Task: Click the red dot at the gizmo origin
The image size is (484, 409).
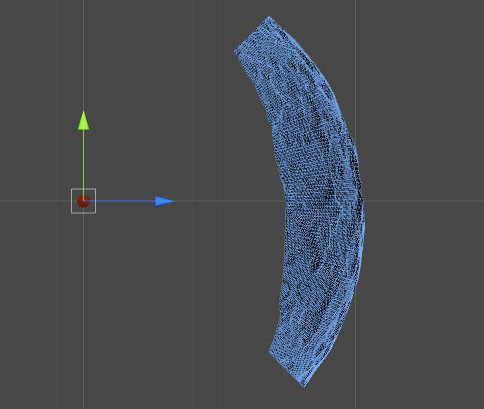Action: [x=83, y=201]
